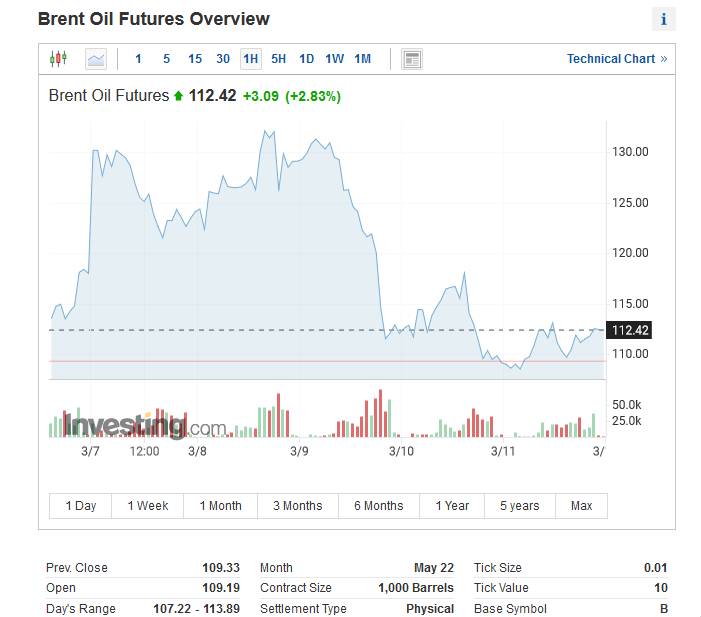Image resolution: width=701 pixels, height=617 pixels.
Task: Click the Brent Oil Futures Overview heading
Action: [154, 19]
